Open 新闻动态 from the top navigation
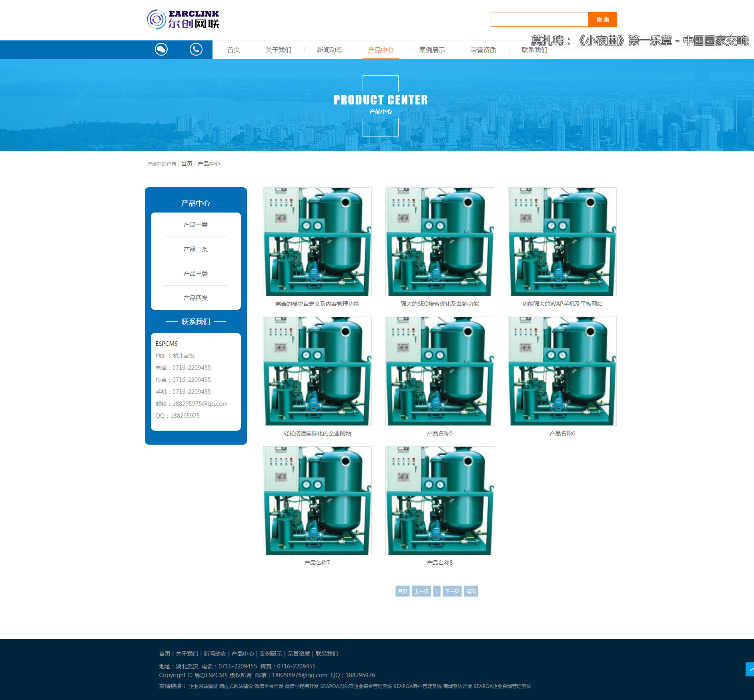The width and height of the screenshot is (754, 700). (329, 50)
